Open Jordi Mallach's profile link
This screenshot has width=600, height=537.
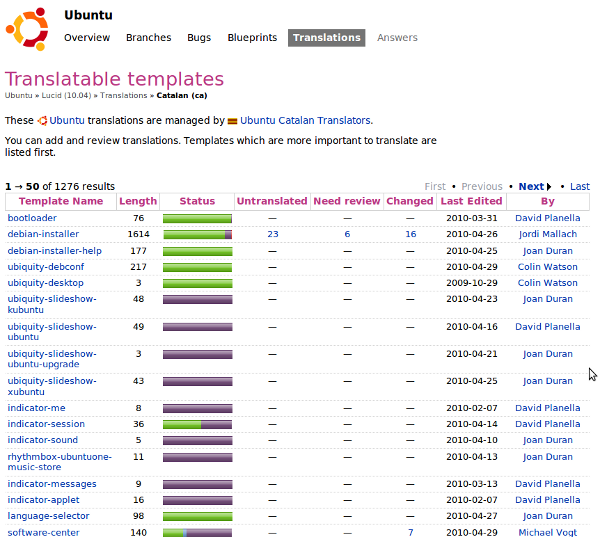(x=548, y=234)
